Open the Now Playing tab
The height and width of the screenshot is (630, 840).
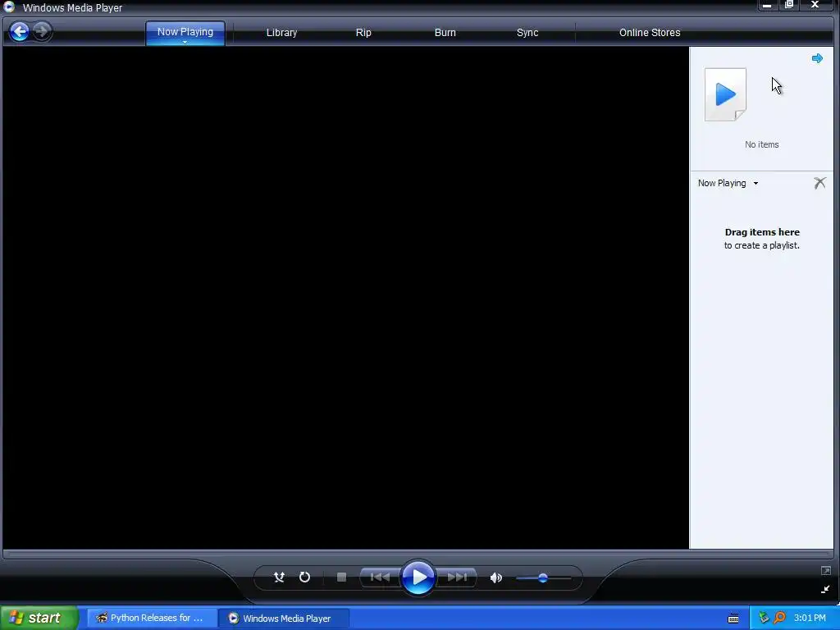185,32
